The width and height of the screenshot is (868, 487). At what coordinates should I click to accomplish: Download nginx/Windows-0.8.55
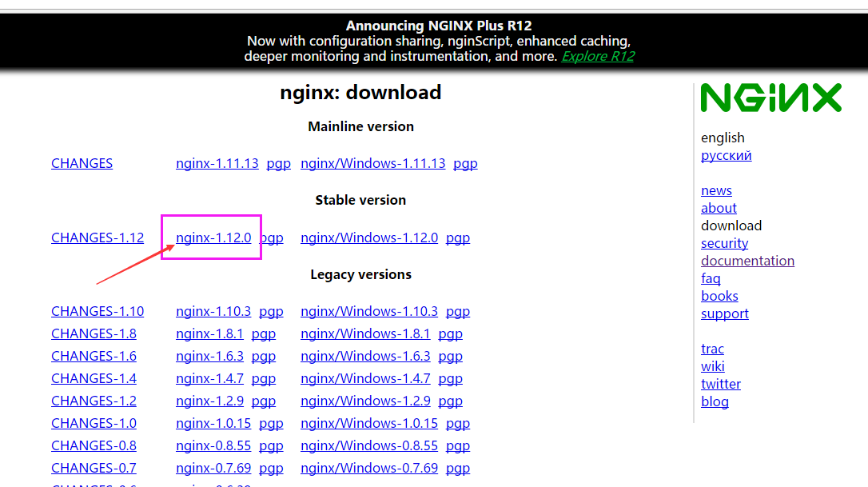(369, 445)
